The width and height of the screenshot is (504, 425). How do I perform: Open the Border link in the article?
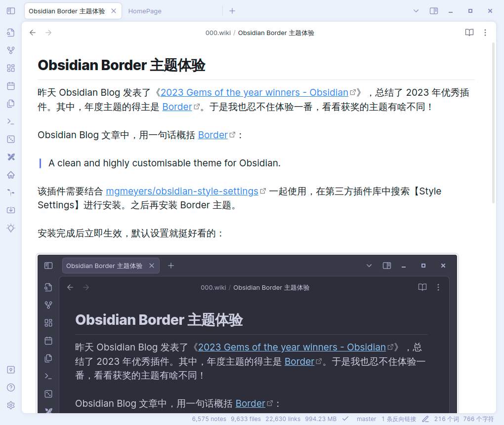[177, 107]
